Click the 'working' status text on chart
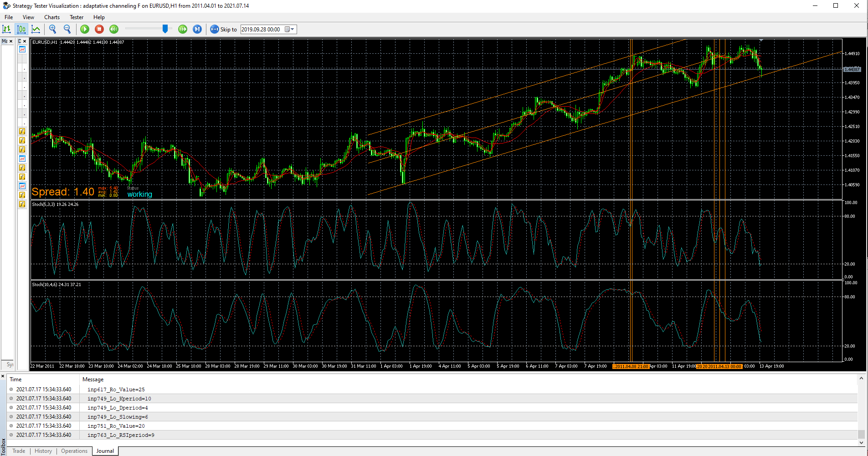The height and width of the screenshot is (456, 868). coord(140,195)
